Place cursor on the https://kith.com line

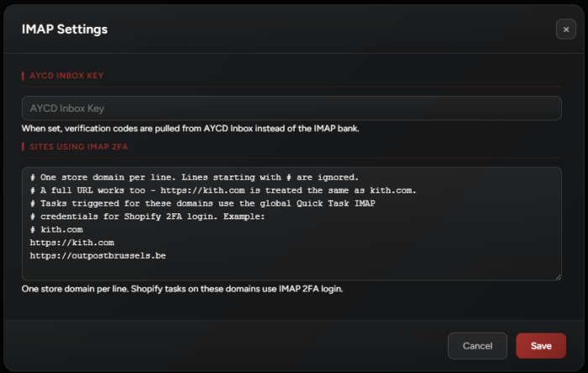click(x=72, y=243)
